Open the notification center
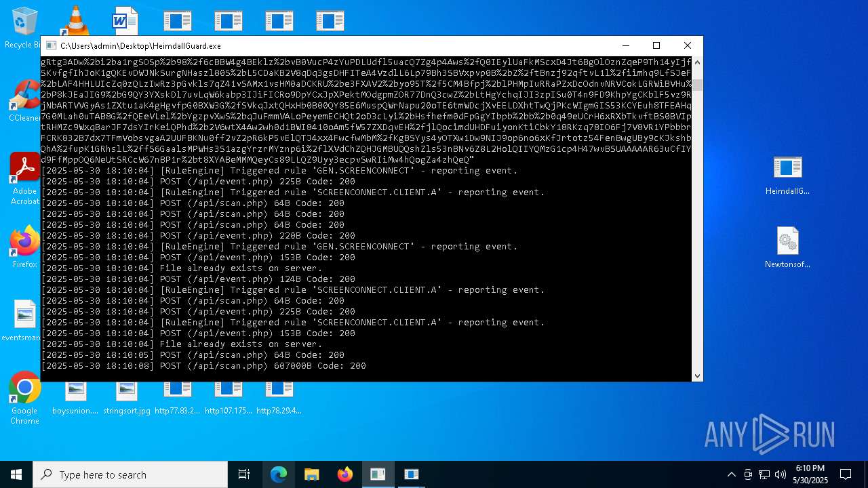 (x=846, y=474)
